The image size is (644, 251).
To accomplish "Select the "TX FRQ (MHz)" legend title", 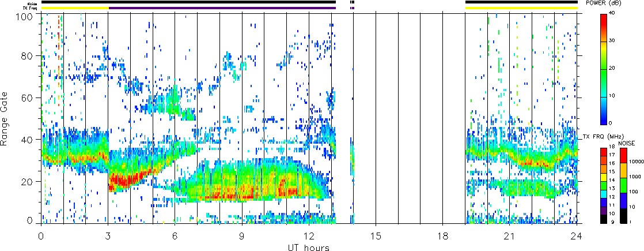I will pos(603,137).
